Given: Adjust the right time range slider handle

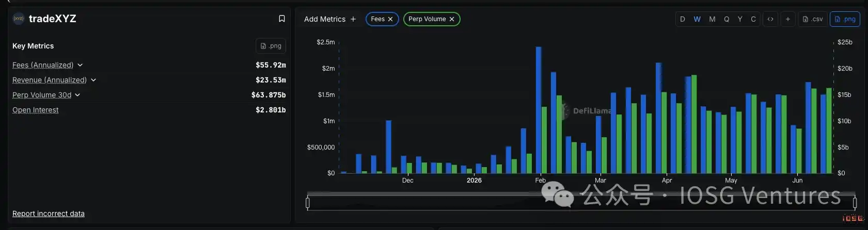Looking at the screenshot, I should [855, 203].
